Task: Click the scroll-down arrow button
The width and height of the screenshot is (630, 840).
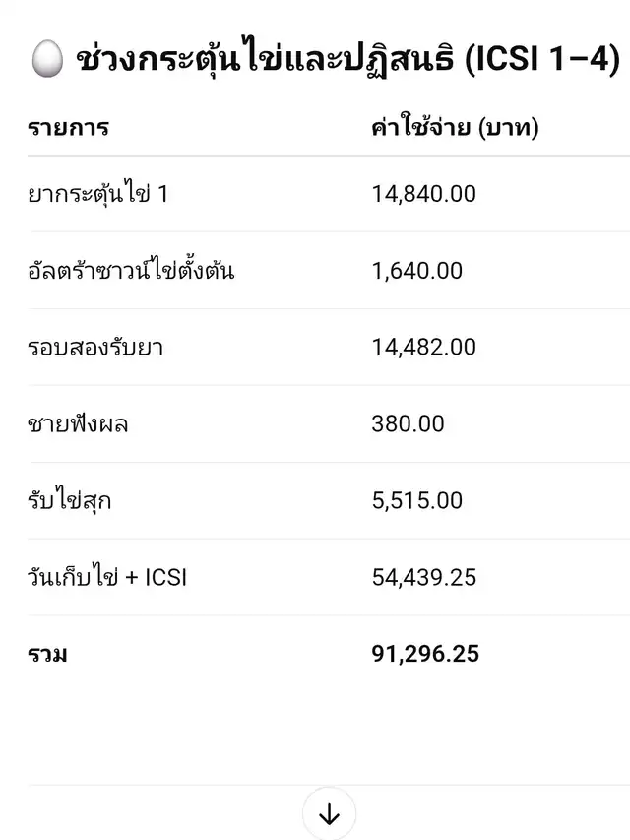Action: [x=329, y=814]
